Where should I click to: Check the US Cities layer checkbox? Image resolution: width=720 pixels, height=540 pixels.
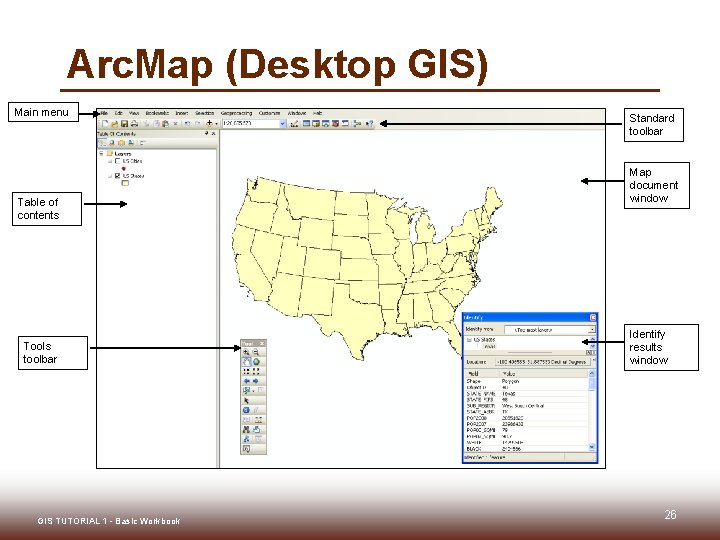118,161
